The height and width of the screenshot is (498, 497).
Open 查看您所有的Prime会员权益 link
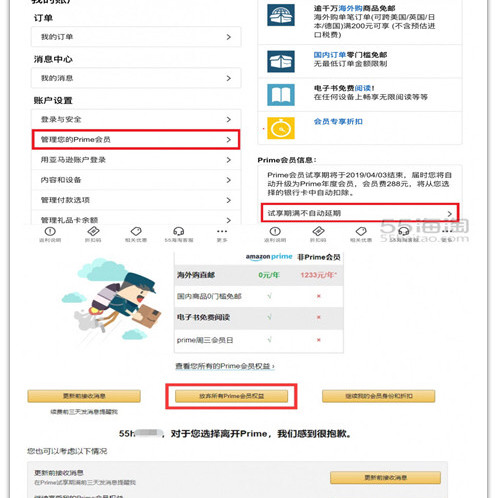225,366
